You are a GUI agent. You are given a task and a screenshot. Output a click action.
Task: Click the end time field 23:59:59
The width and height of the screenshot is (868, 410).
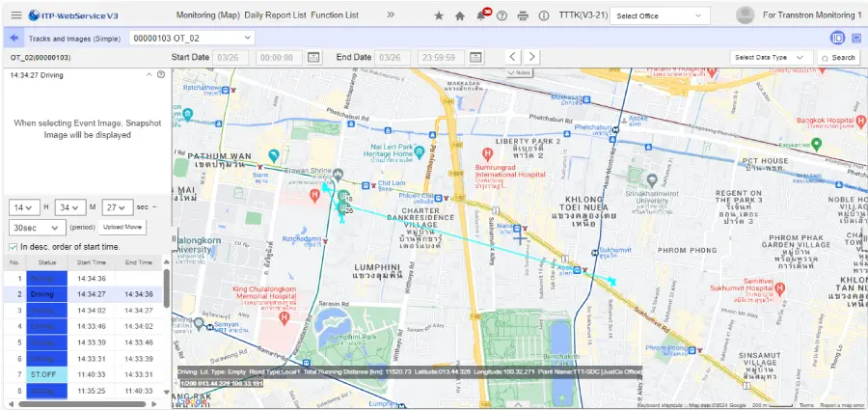[x=441, y=58]
